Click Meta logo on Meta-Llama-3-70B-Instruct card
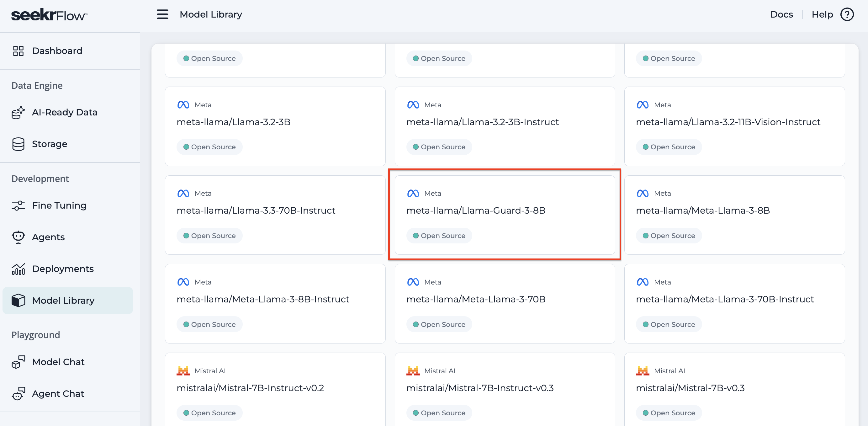 point(643,282)
